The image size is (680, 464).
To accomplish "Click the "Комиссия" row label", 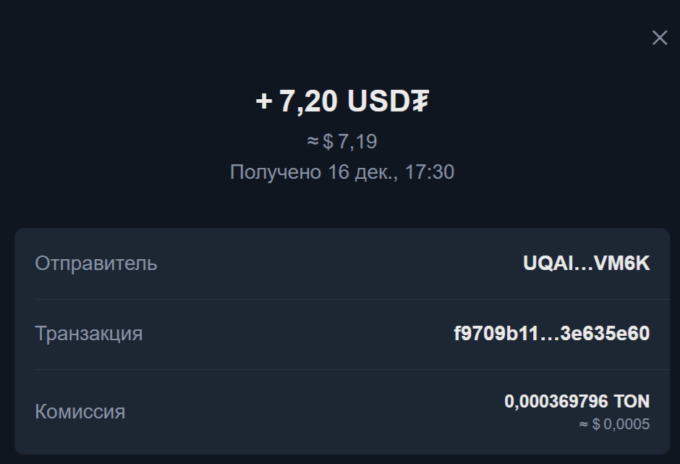I will click(x=80, y=411).
